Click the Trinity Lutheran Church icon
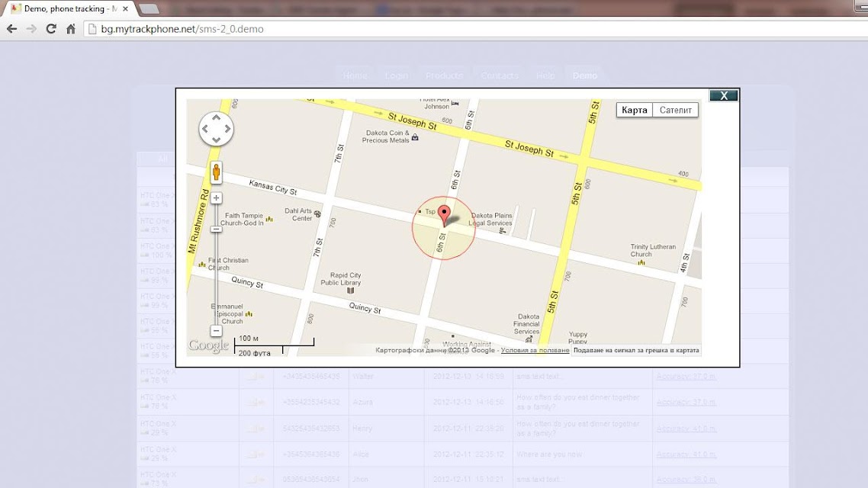 pos(641,263)
